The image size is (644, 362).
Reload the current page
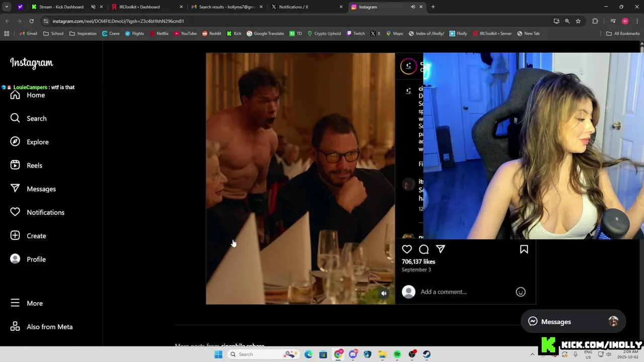click(x=31, y=21)
